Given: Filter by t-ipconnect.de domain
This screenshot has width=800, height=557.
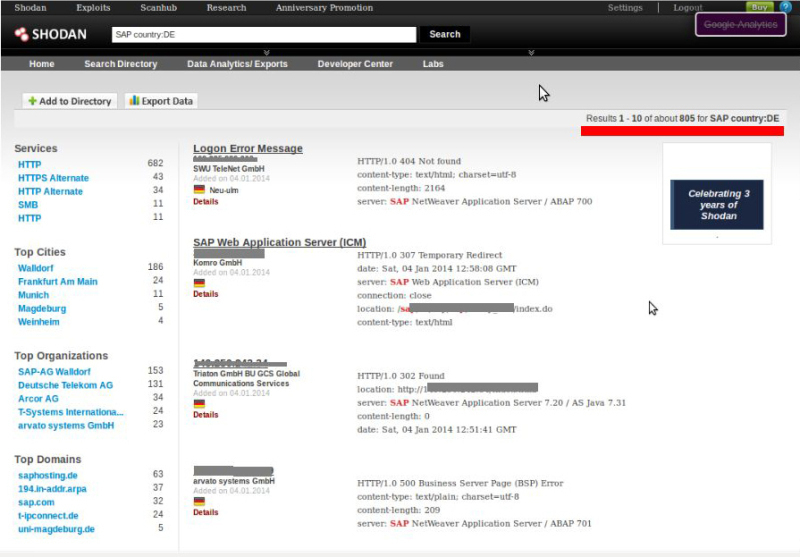Looking at the screenshot, I should (48, 515).
